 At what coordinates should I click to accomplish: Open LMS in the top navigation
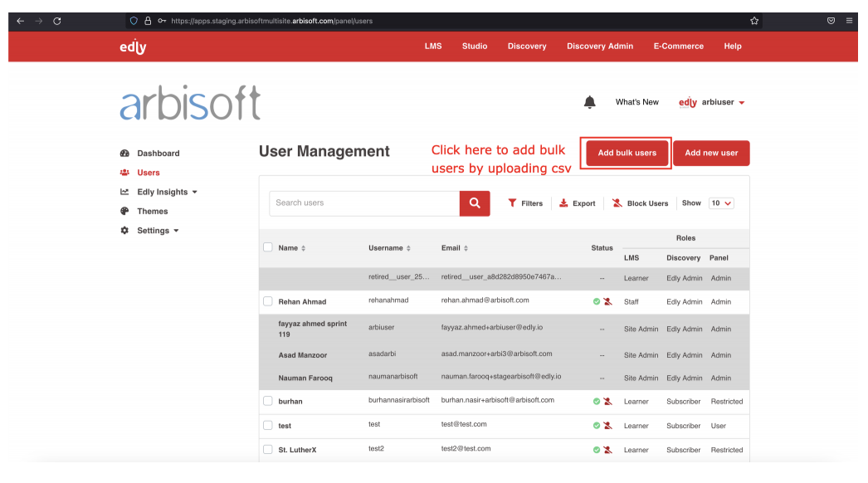(433, 46)
